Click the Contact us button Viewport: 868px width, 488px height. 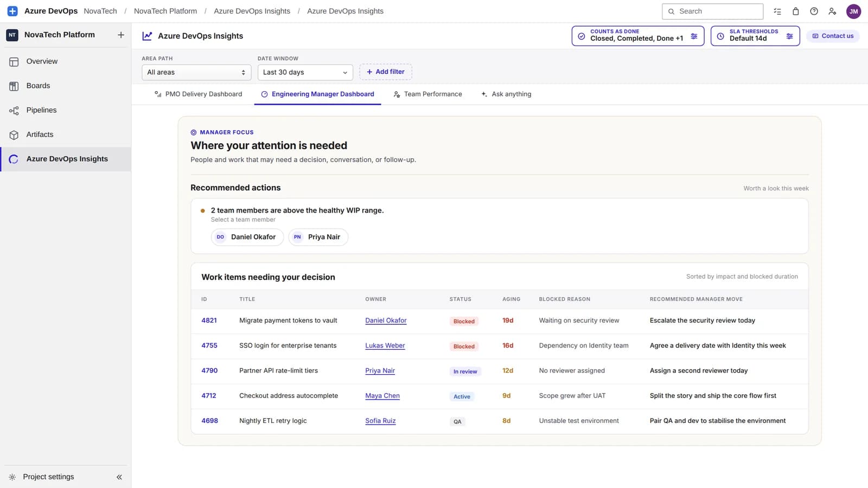click(833, 36)
